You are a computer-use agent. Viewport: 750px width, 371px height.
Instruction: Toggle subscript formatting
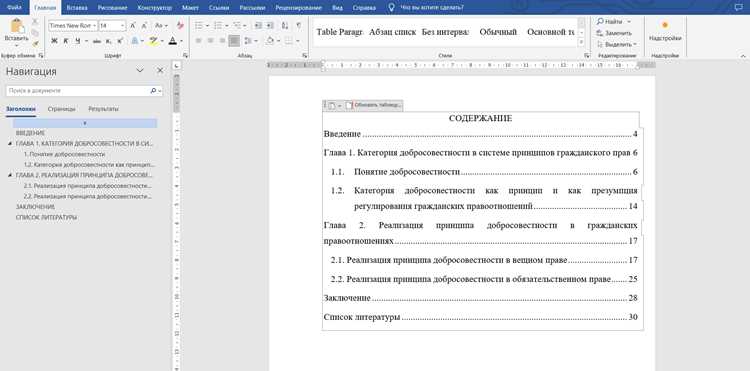click(x=109, y=41)
